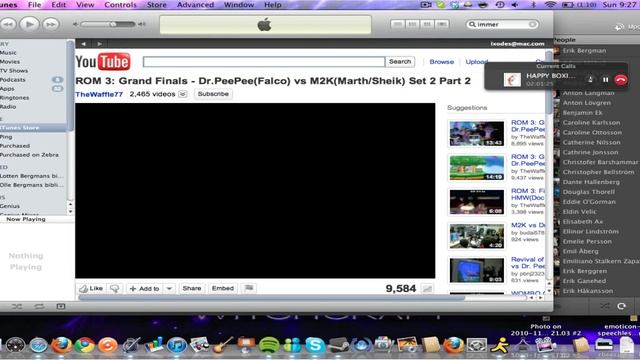Open the File menu
The image size is (640, 360).
click(34, 5)
